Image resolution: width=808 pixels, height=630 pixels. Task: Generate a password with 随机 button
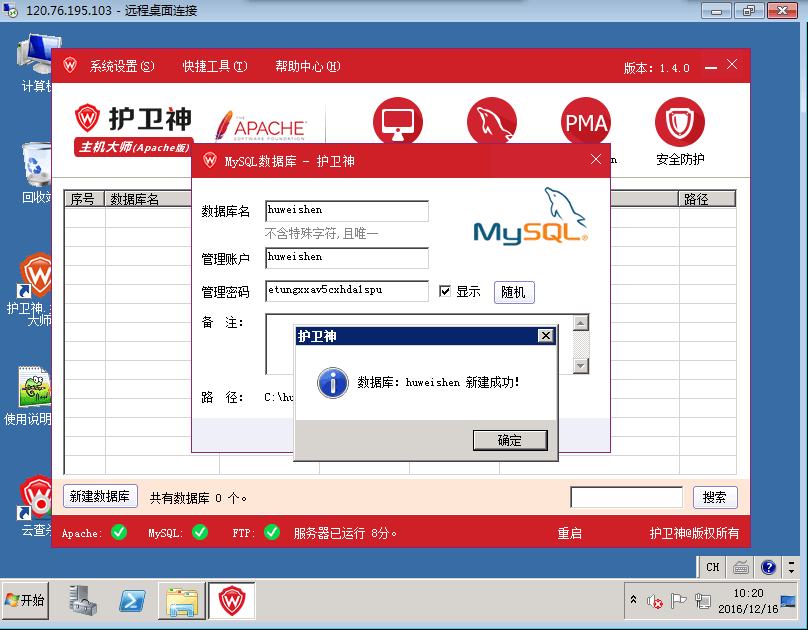tap(514, 292)
